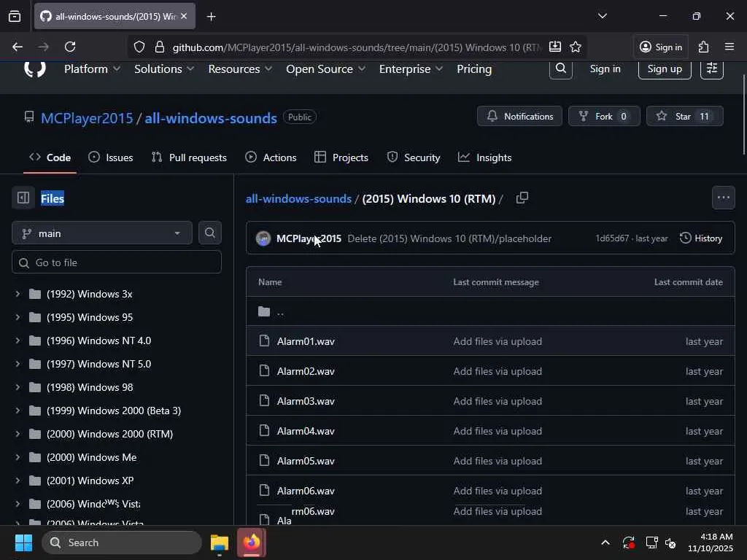
Task: Open Alarm01.wav file
Action: pyautogui.click(x=306, y=341)
